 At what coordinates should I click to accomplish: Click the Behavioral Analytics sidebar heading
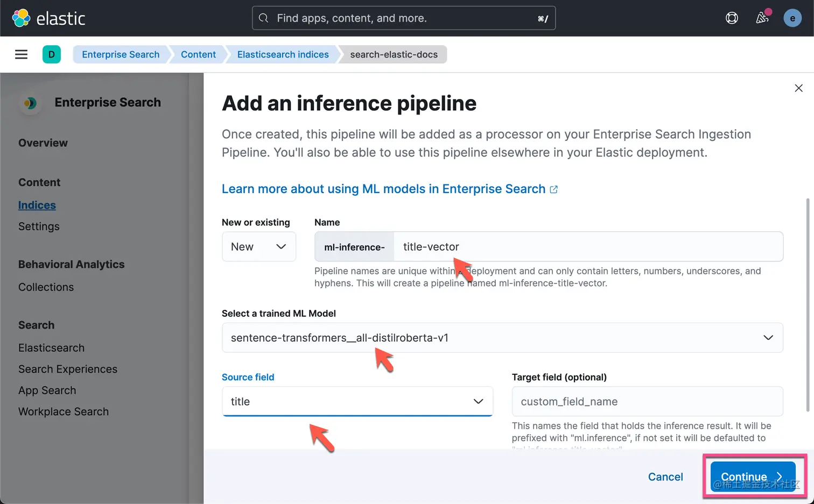[72, 265]
